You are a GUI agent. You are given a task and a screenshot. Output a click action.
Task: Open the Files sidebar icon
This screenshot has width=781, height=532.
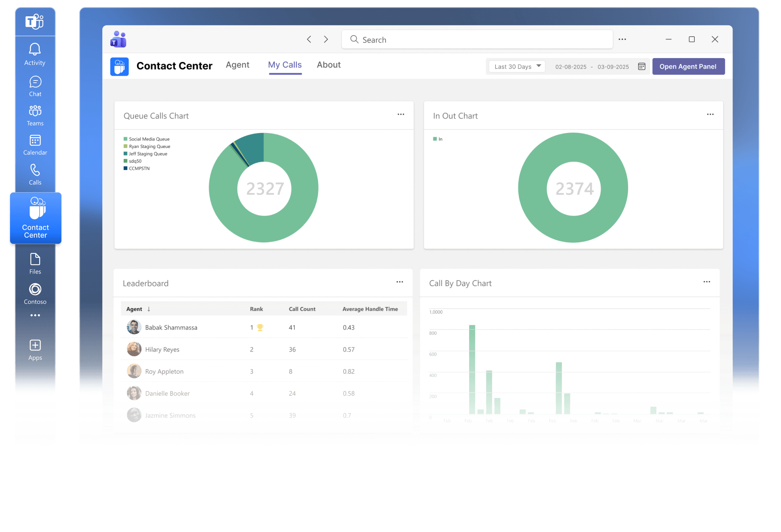[x=35, y=260]
